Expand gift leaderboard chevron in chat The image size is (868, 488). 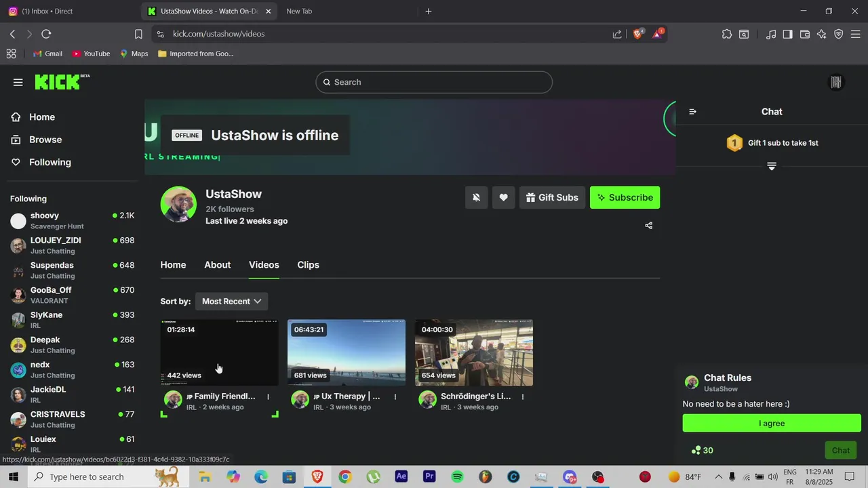click(x=772, y=166)
